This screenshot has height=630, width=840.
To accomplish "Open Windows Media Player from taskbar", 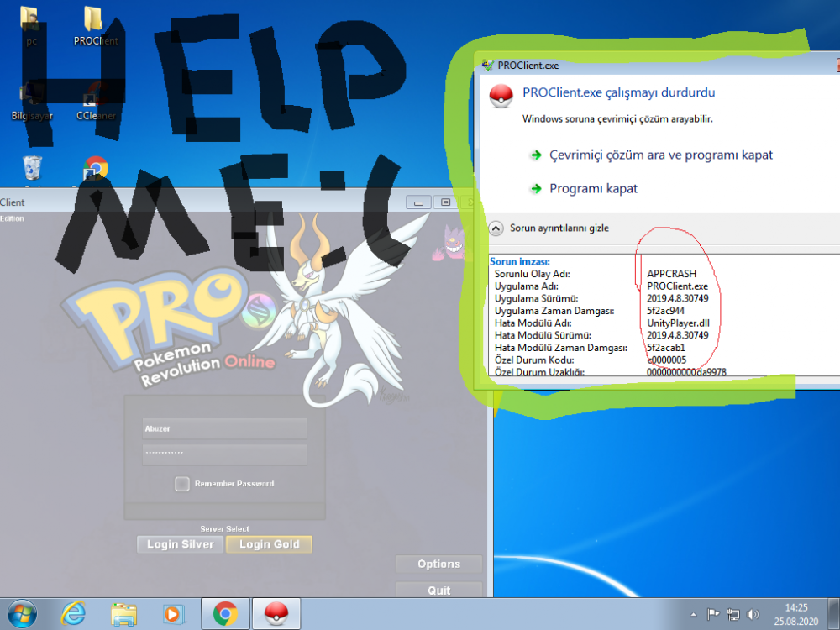I will pos(174,614).
